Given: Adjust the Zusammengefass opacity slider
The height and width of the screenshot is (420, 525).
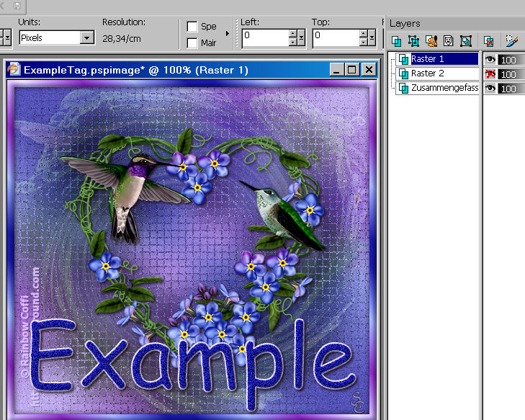Looking at the screenshot, I should point(511,89).
